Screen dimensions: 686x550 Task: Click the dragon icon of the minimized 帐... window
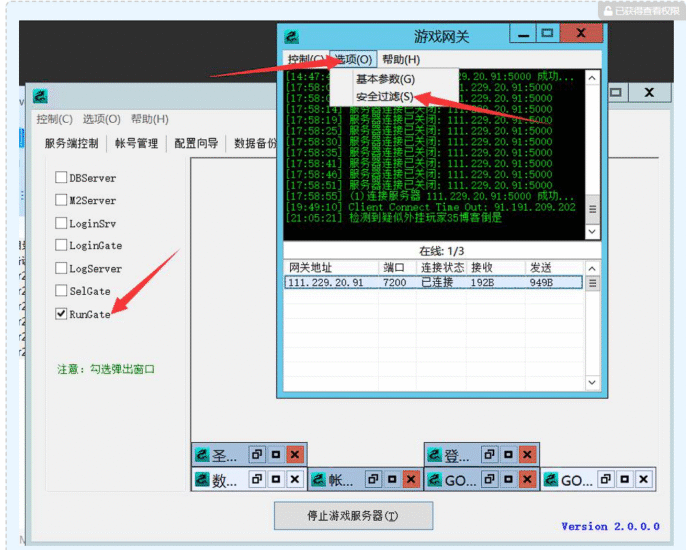coord(318,480)
